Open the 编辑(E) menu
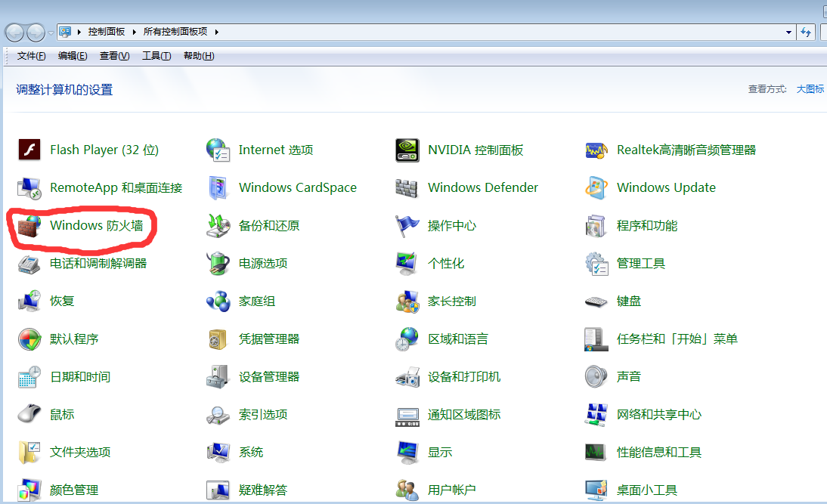 click(x=73, y=56)
